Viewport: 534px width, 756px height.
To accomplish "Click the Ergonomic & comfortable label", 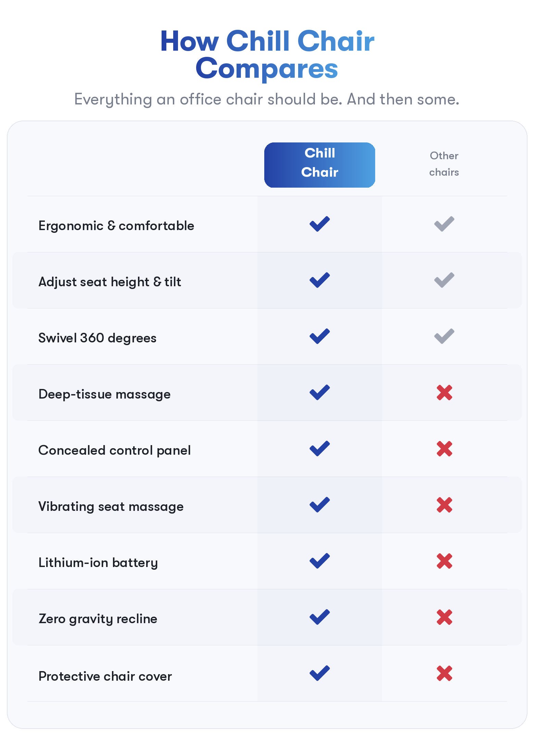I will pyautogui.click(x=116, y=226).
